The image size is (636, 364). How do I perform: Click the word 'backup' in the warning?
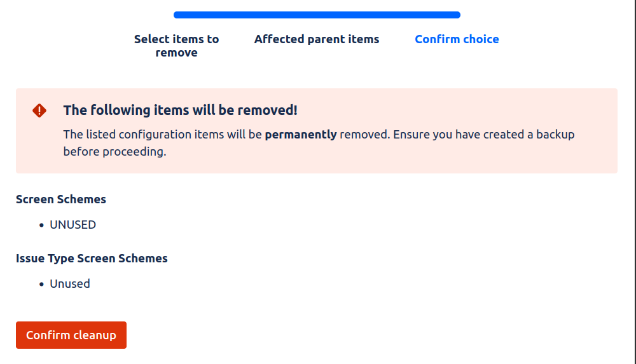click(555, 135)
